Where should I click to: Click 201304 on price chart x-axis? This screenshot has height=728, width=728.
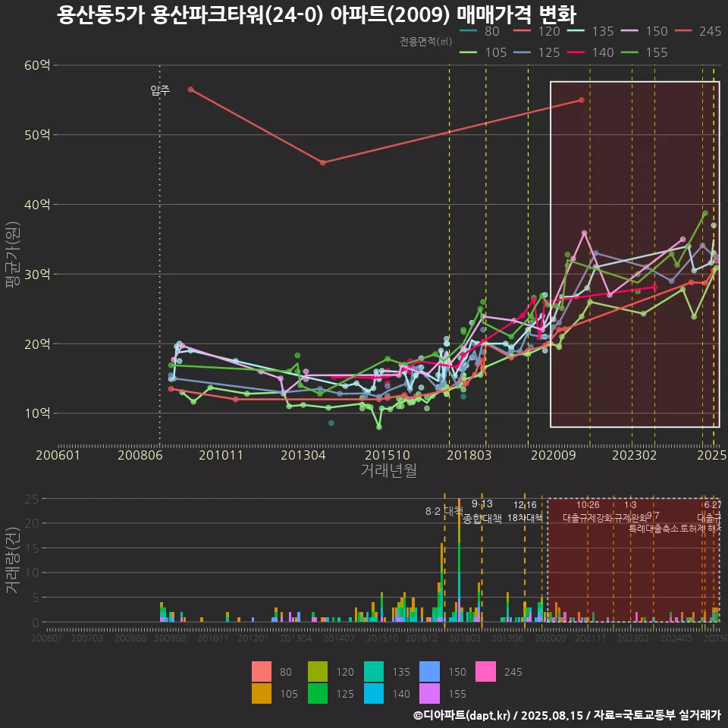(303, 455)
